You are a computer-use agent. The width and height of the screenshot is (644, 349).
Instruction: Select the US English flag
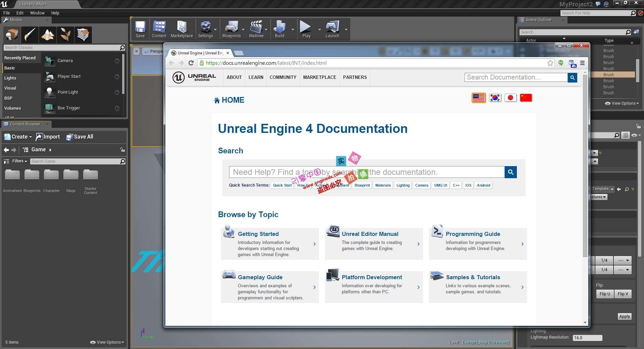479,98
